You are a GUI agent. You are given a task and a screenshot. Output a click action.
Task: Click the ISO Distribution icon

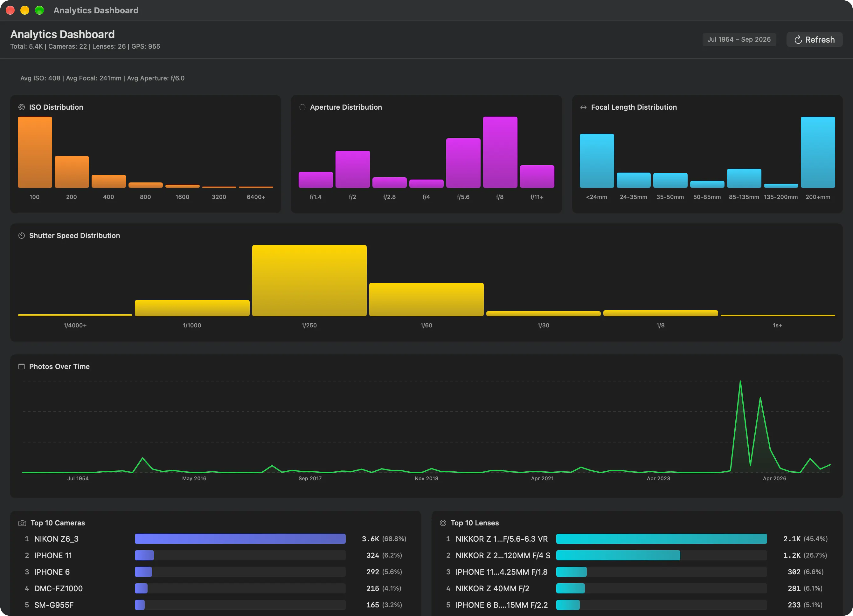22,107
